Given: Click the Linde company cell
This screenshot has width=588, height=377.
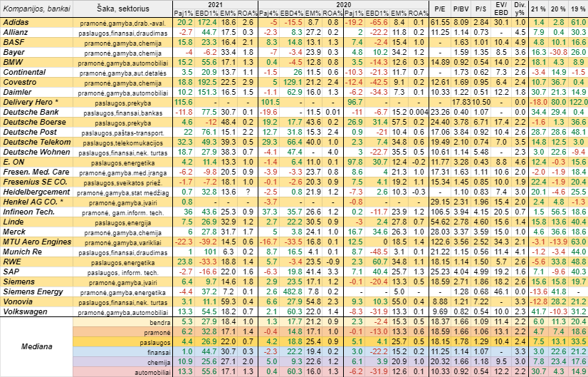Looking at the screenshot, I should (x=36, y=222).
